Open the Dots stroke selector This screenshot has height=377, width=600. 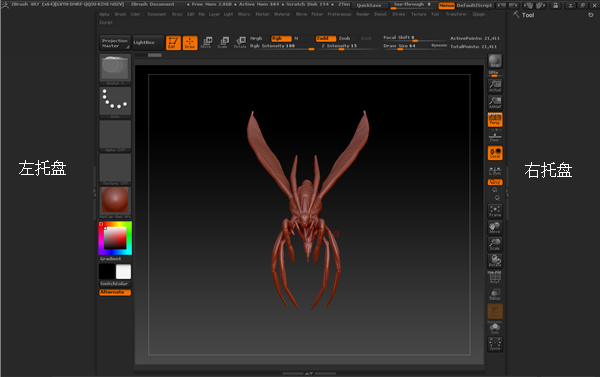115,103
